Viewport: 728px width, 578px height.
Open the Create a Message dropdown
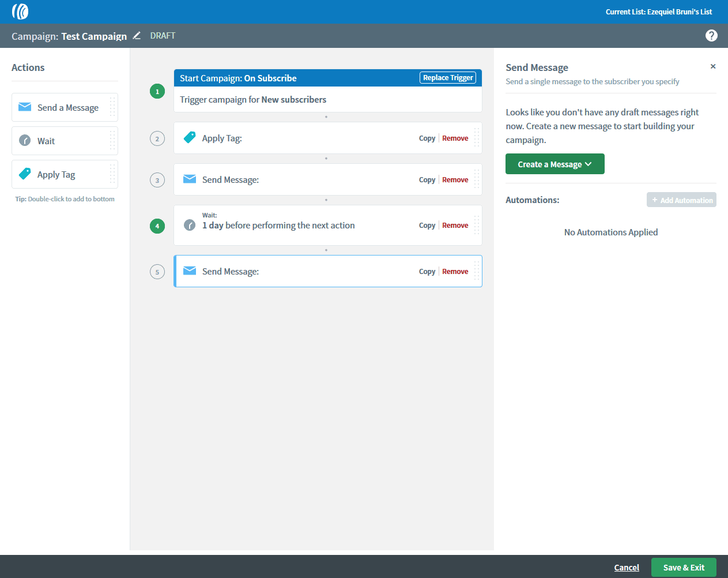555,164
